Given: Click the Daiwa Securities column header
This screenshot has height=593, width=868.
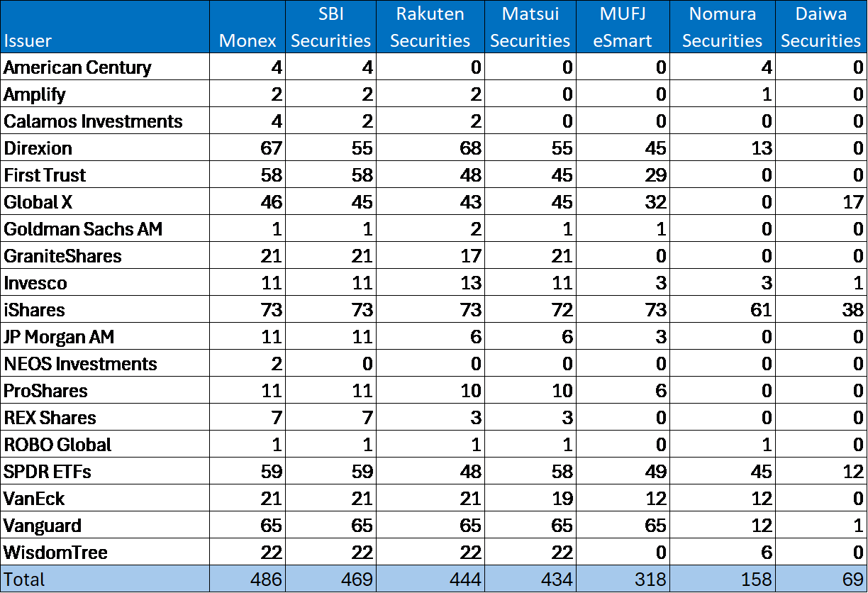Looking at the screenshot, I should (820, 26).
